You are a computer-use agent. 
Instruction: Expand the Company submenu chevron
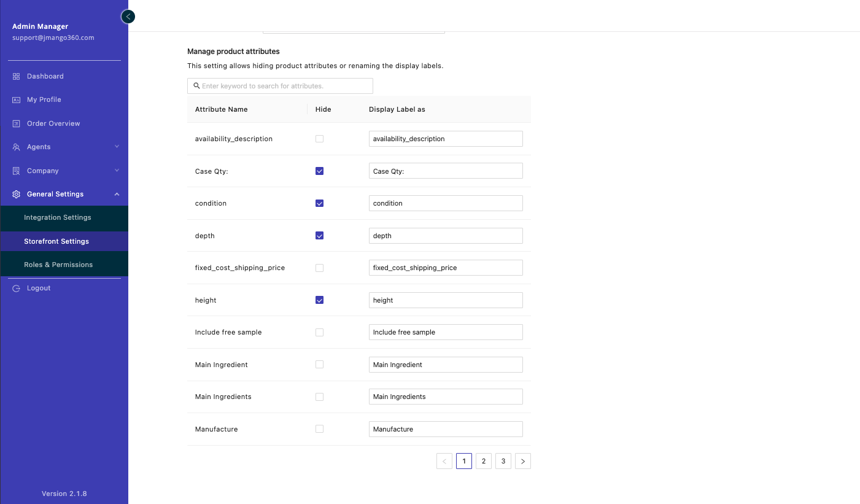(117, 171)
